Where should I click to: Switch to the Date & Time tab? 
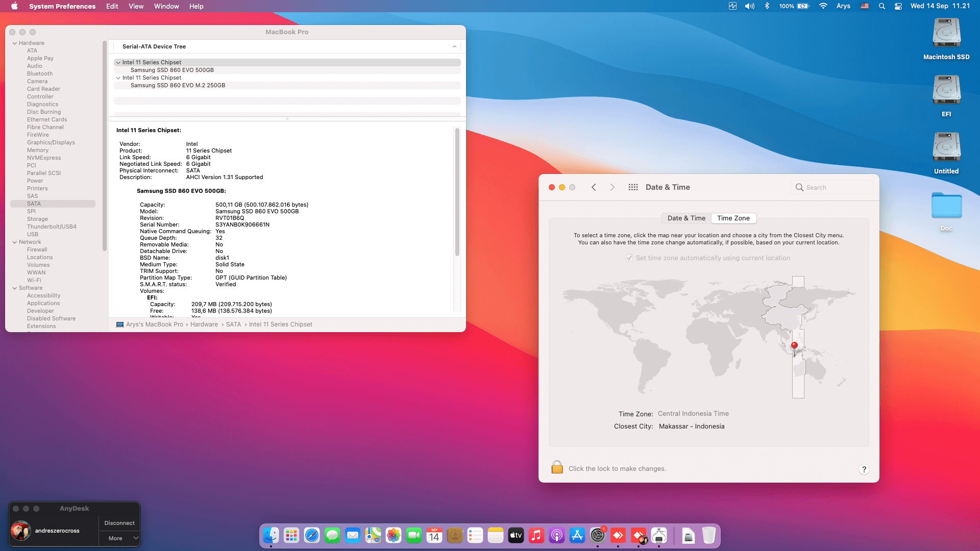[x=686, y=218]
